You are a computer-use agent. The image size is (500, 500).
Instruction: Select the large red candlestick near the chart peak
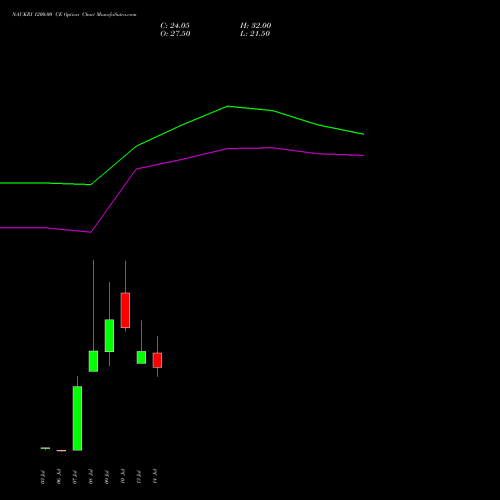pos(125,310)
